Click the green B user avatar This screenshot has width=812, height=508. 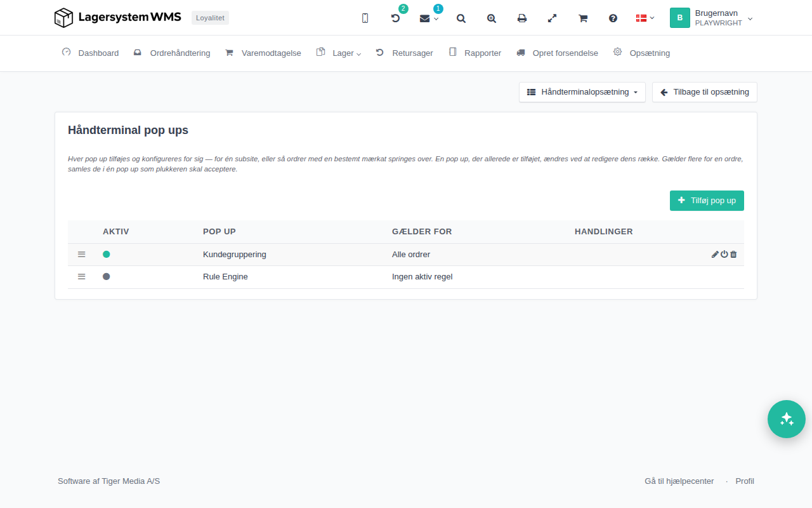point(680,18)
